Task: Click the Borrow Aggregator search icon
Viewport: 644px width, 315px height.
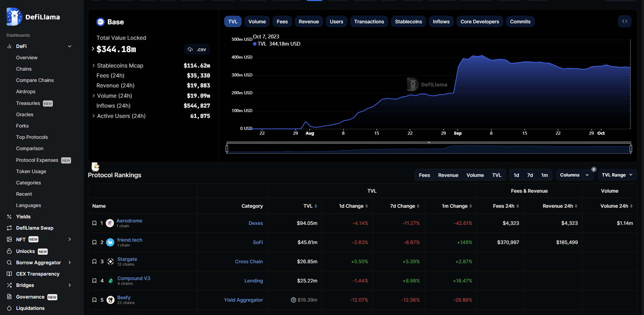Action: click(x=9, y=263)
